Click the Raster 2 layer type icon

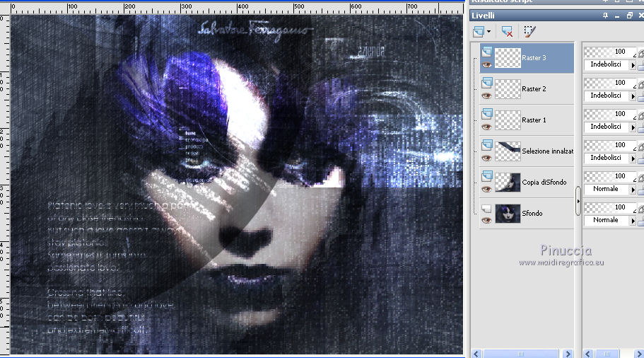coord(486,83)
